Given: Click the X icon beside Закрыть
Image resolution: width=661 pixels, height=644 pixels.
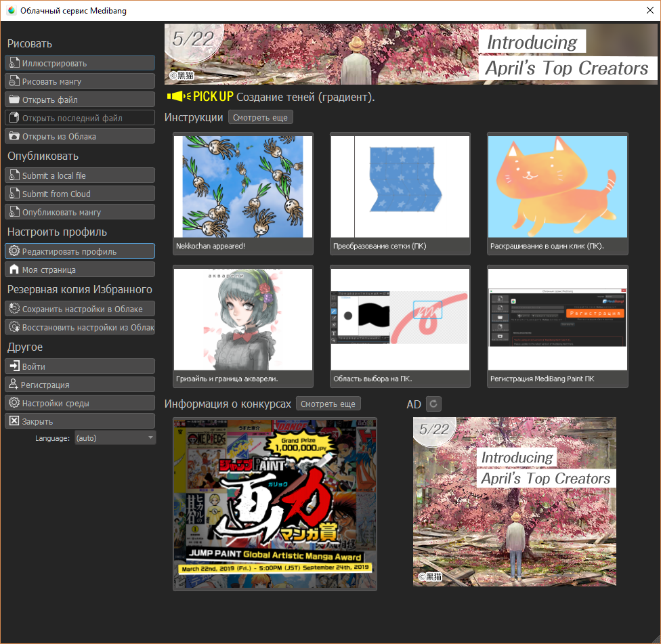Looking at the screenshot, I should [14, 421].
